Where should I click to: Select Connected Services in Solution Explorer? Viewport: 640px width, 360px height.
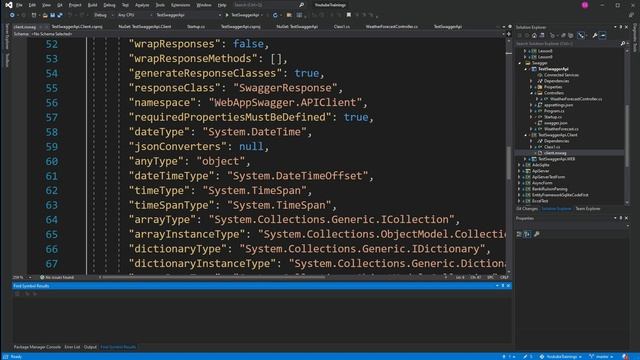[x=561, y=75]
